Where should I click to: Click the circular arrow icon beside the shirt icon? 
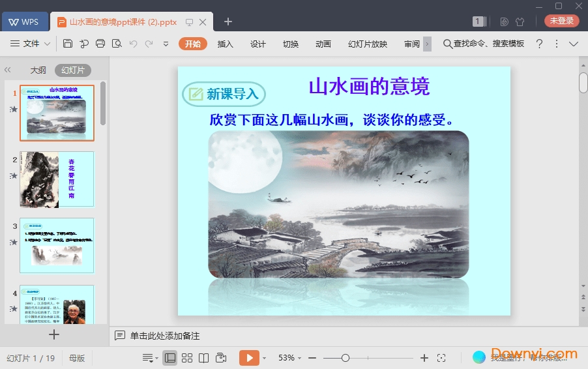(x=504, y=22)
